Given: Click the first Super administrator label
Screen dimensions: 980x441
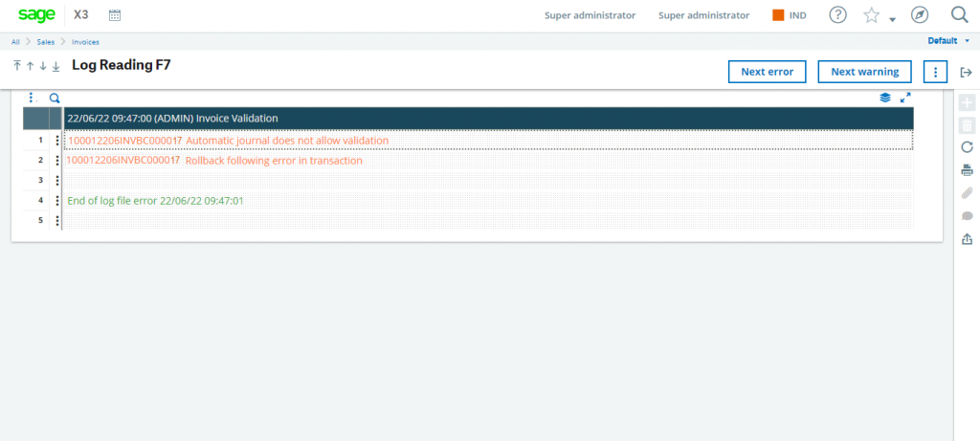Looking at the screenshot, I should click(x=590, y=15).
